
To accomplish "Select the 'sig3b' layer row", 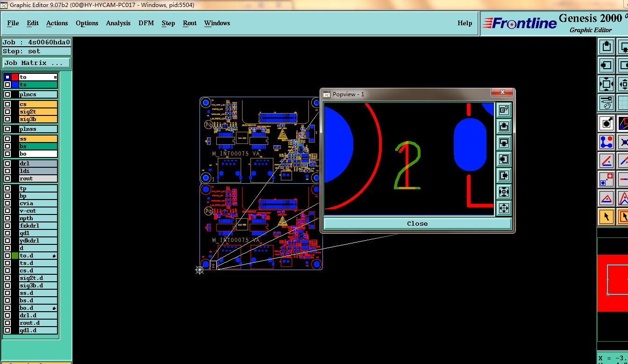I will click(38, 119).
